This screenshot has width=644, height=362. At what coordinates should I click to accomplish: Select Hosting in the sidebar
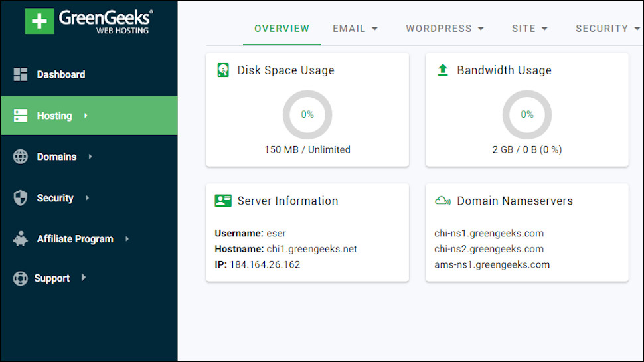(x=90, y=116)
